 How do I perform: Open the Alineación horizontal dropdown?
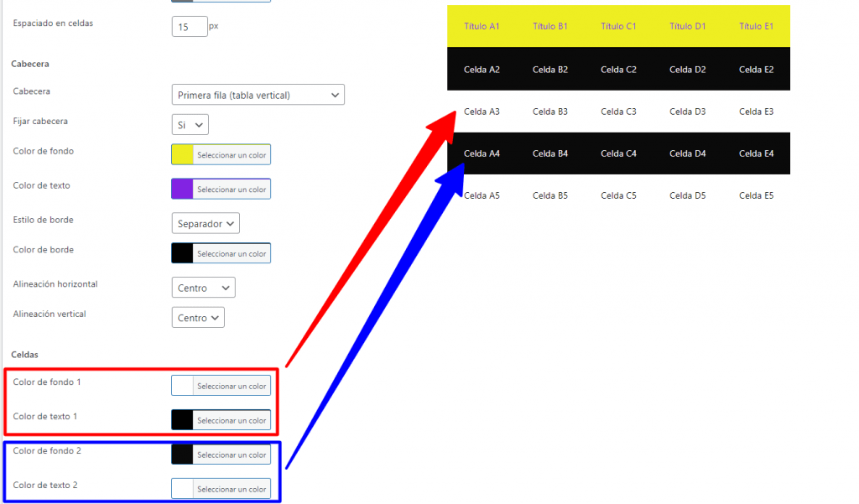pos(203,288)
